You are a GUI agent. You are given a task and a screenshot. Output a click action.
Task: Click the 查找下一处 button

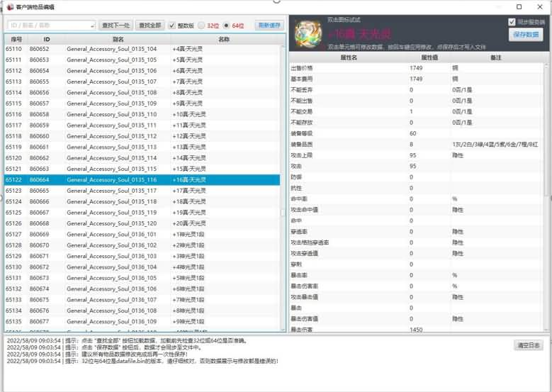point(115,26)
